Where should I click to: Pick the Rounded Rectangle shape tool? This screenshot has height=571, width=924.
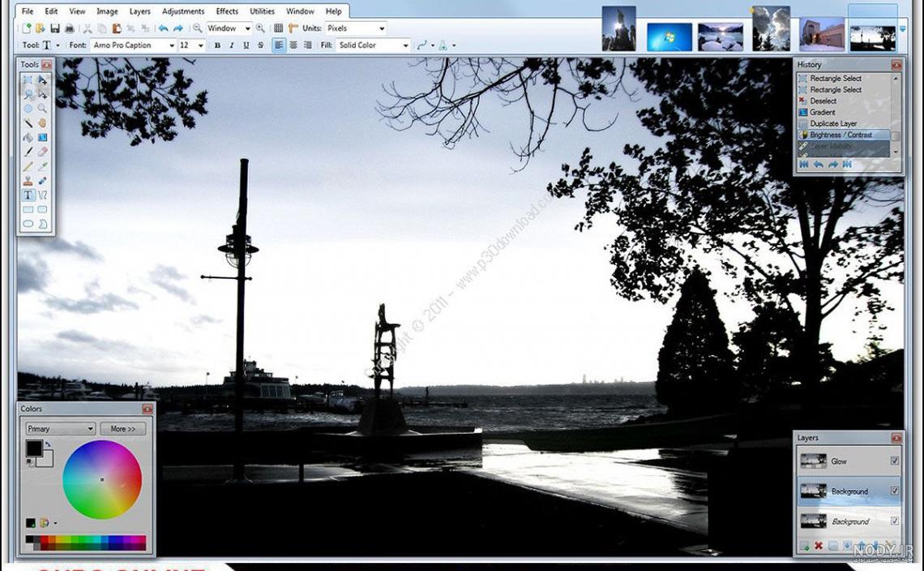pos(42,209)
